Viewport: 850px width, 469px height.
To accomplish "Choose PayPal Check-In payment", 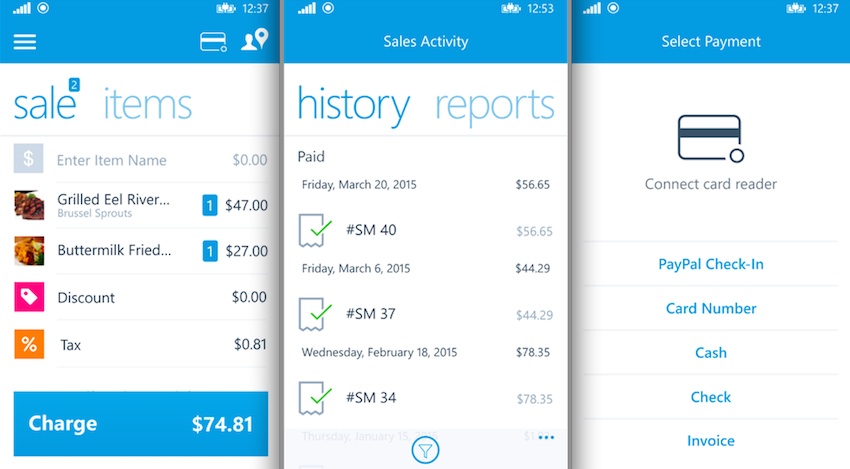I will (x=711, y=264).
